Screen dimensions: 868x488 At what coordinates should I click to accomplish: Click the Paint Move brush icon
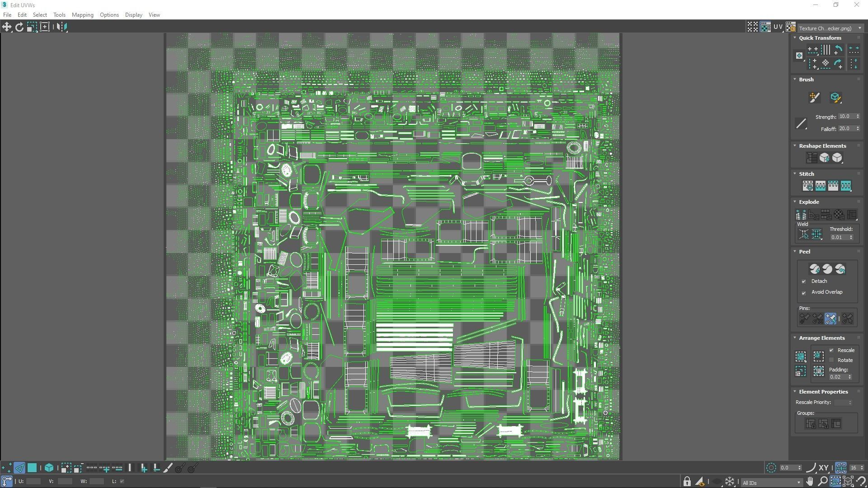pos(814,98)
